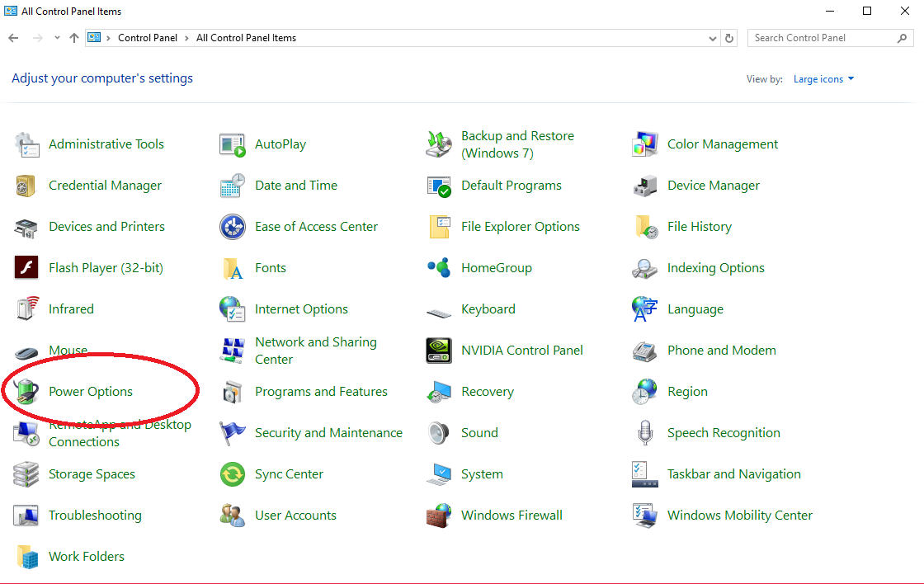Open RemoteApp and Desktop Connections icon

26,435
